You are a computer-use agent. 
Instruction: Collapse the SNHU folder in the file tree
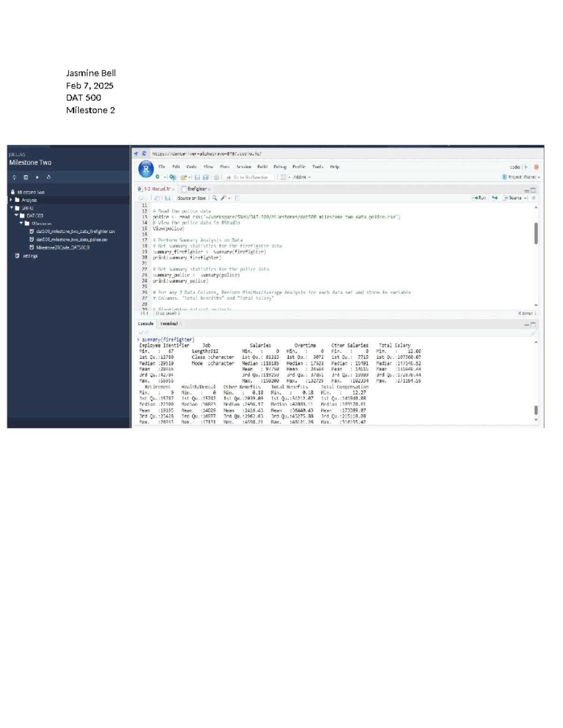coord(11,207)
